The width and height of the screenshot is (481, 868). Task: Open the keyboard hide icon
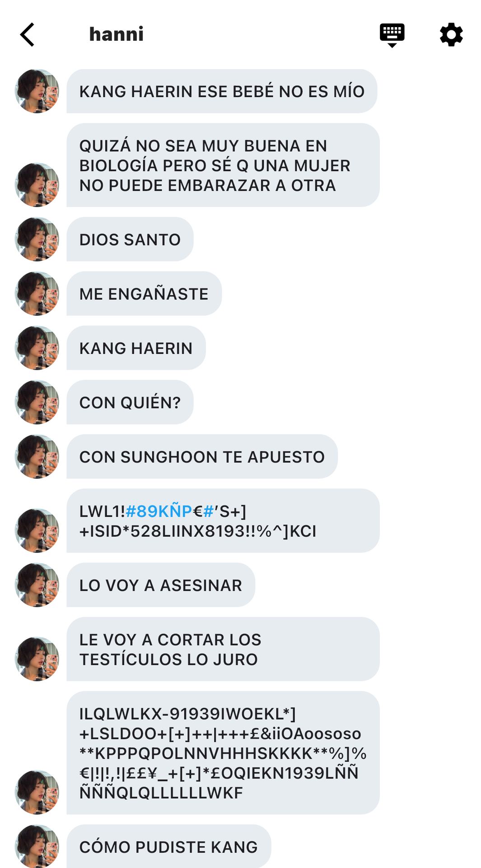[x=392, y=35]
